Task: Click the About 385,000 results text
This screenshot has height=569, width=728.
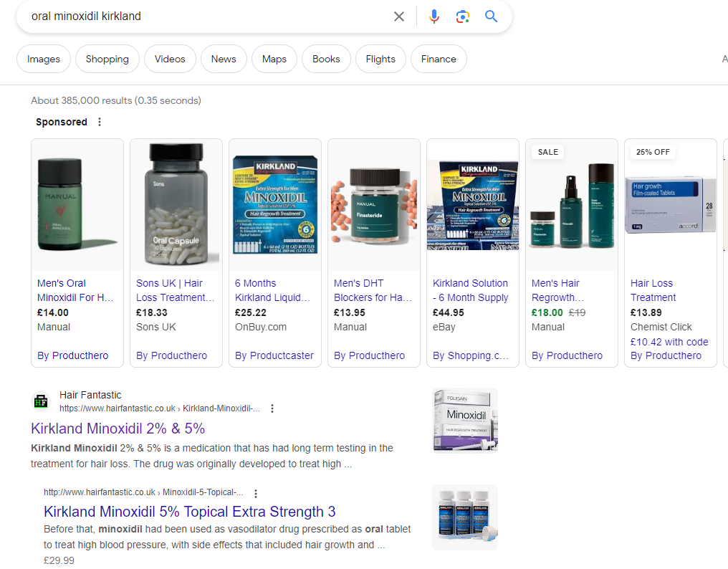Action: (x=116, y=100)
